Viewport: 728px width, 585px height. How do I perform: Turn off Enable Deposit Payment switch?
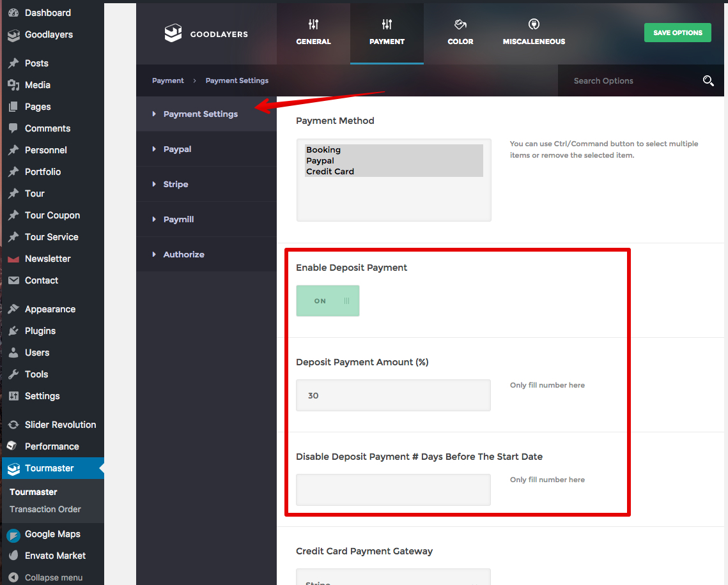328,301
